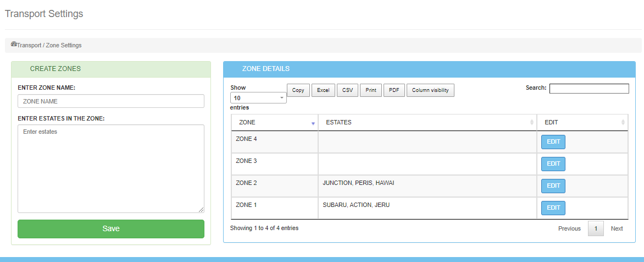Print the zone details table

(x=371, y=90)
